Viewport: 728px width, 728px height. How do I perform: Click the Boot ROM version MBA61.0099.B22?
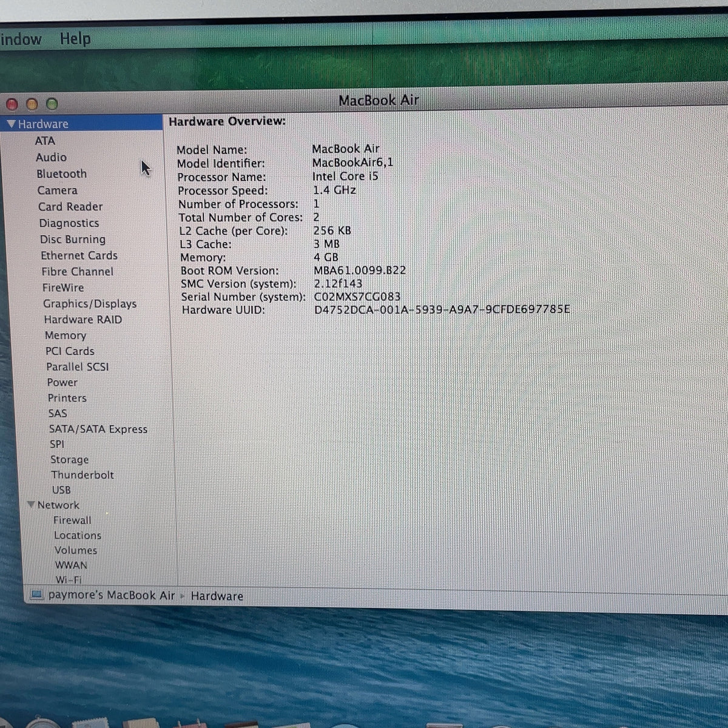click(x=360, y=271)
